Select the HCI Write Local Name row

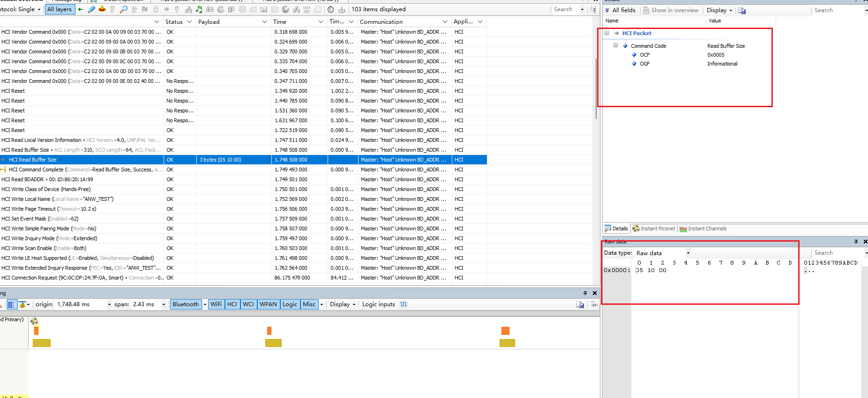243,199
